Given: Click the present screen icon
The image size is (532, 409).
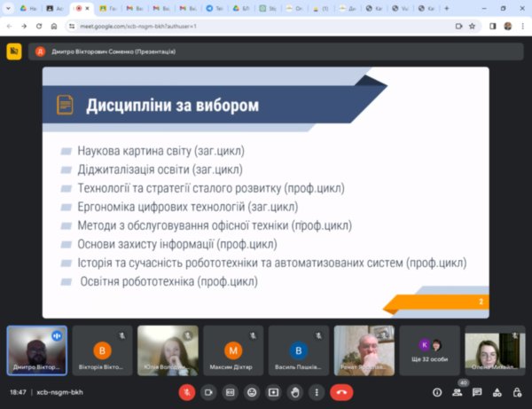Looking at the screenshot, I should click(x=273, y=391).
